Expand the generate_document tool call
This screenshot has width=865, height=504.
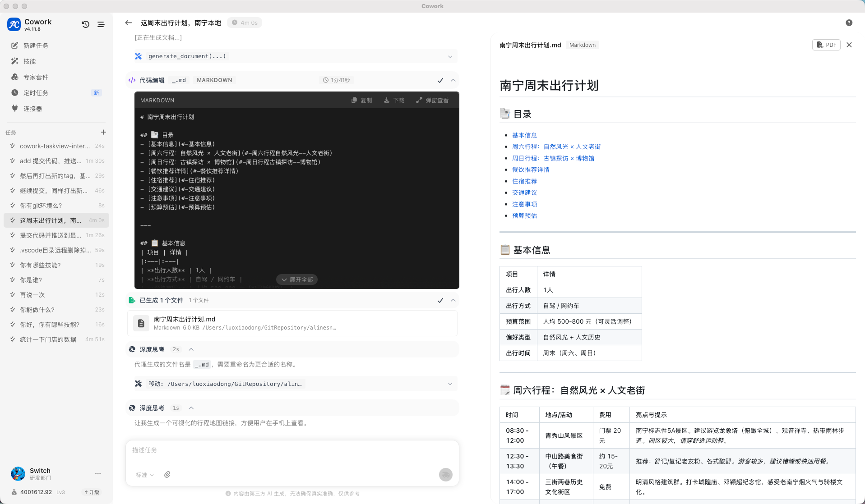click(450, 56)
